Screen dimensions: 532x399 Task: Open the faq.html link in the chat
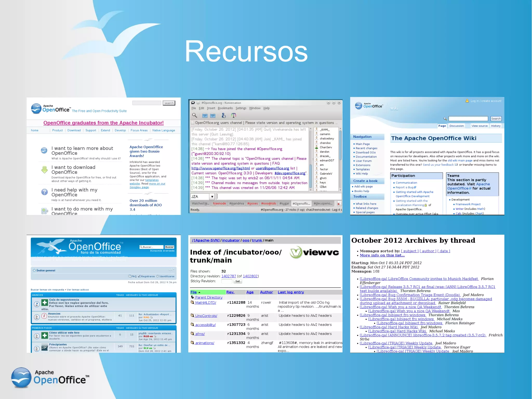coord(221,168)
